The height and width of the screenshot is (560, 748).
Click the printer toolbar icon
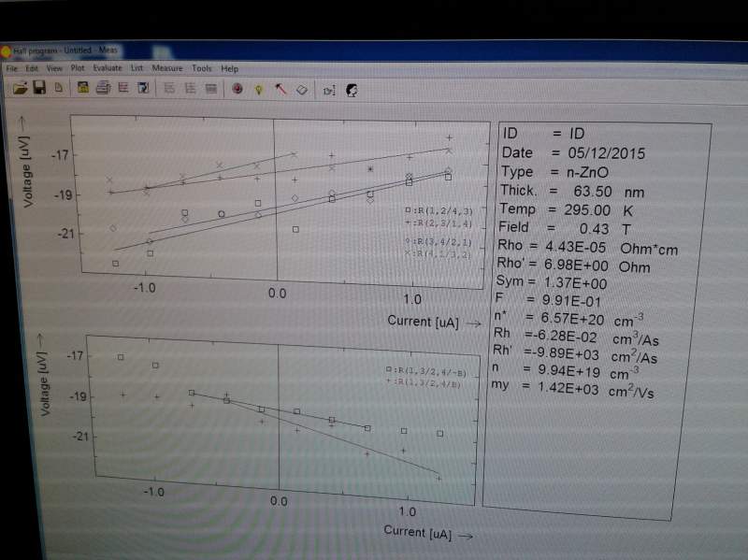coord(103,87)
